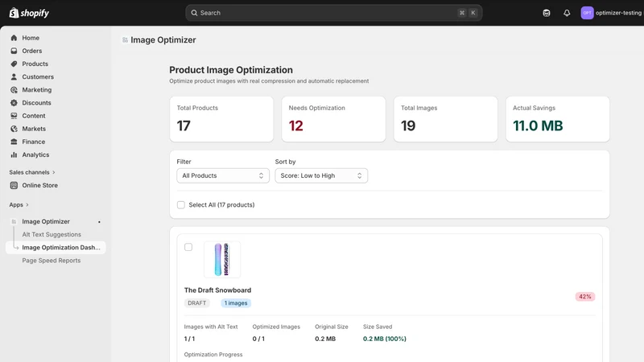Click the Customers person icon

pyautogui.click(x=14, y=76)
